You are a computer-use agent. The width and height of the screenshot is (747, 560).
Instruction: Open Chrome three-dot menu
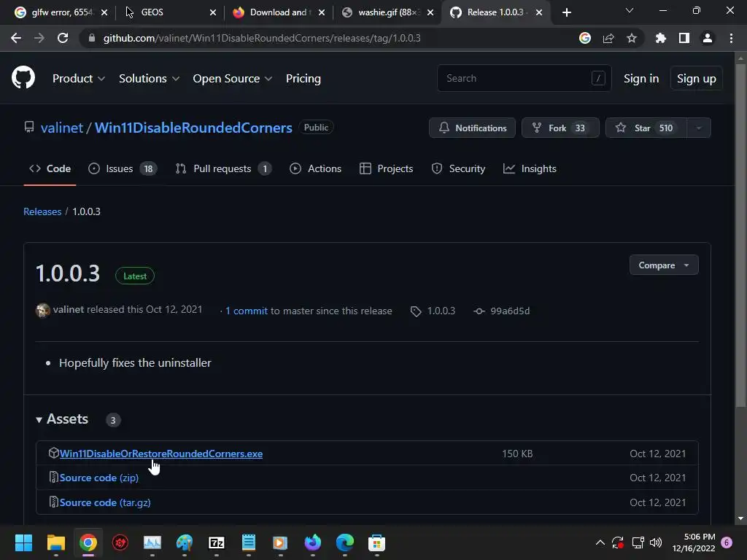coord(731,38)
